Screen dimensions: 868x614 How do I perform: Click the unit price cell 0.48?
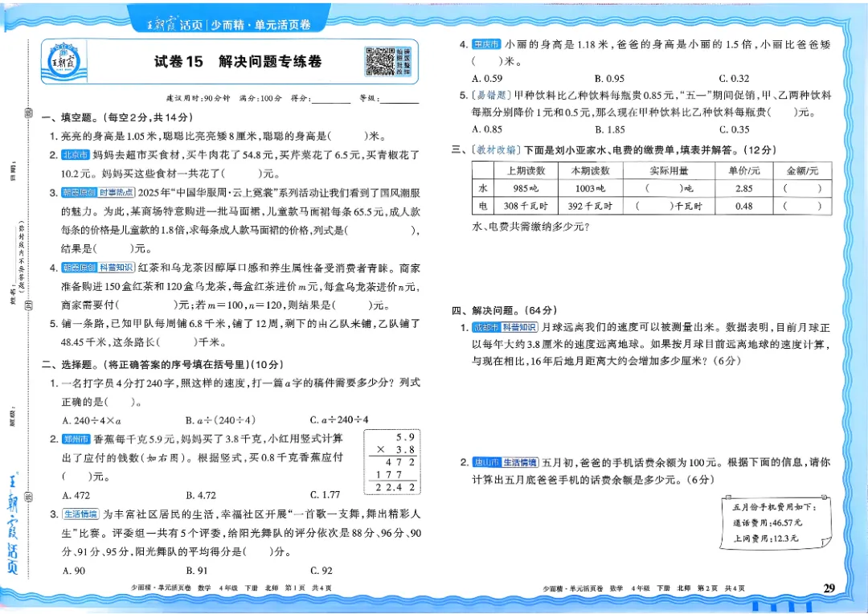[744, 206]
